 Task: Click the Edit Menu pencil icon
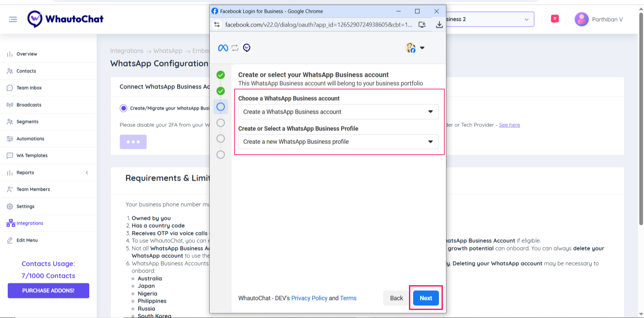click(x=10, y=240)
